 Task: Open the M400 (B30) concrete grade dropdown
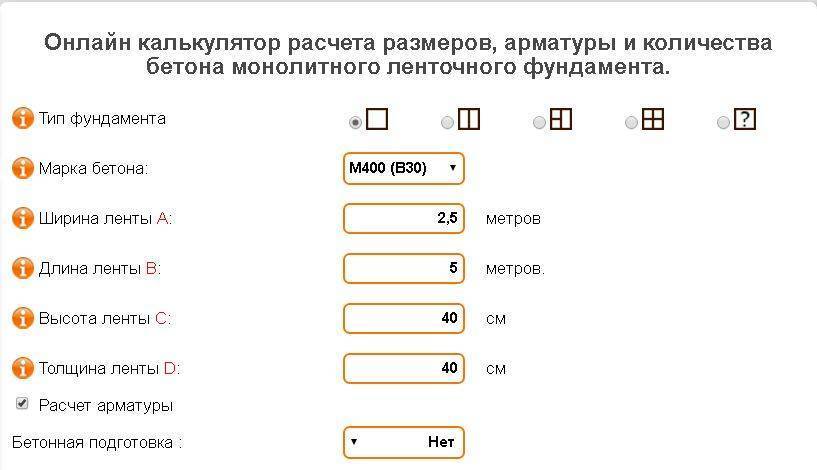(403, 168)
